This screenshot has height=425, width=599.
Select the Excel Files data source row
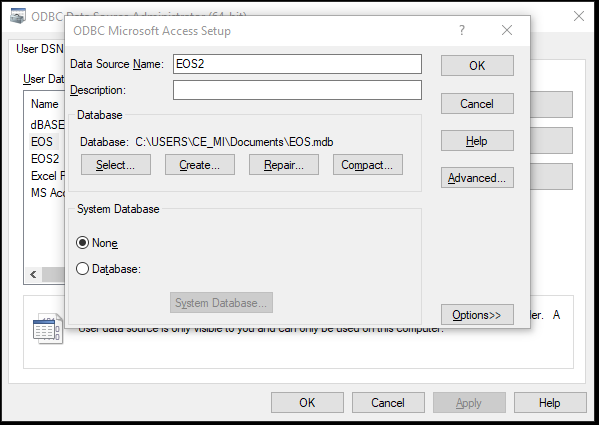[x=48, y=176]
